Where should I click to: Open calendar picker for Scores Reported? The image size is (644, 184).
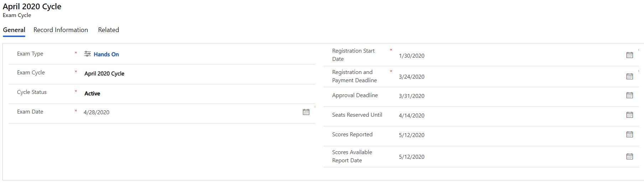[x=629, y=135]
